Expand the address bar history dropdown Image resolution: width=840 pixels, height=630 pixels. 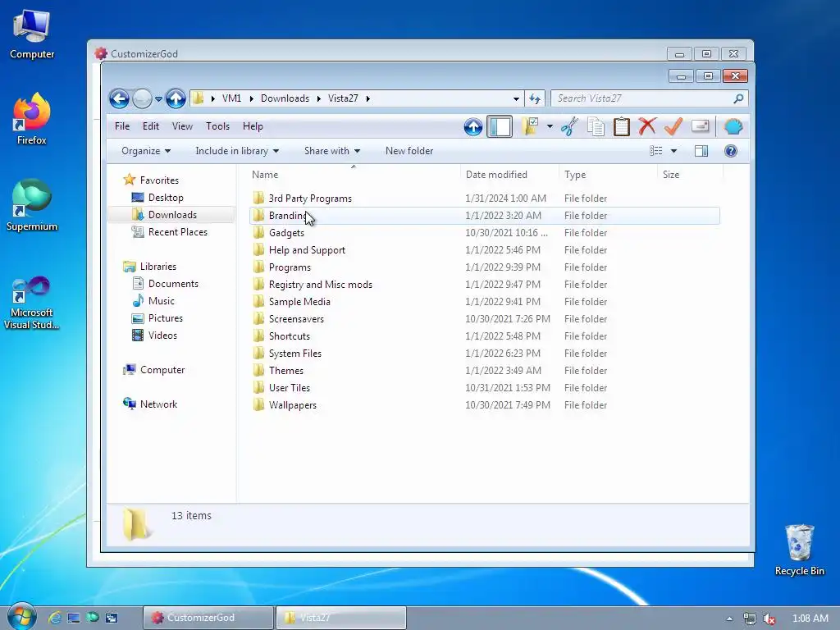[516, 98]
